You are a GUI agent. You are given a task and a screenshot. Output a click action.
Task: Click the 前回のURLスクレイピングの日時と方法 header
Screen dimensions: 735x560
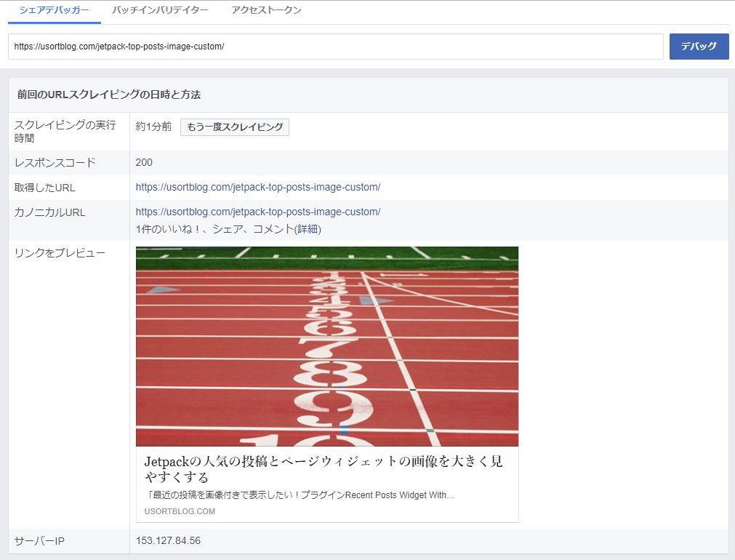coord(109,95)
